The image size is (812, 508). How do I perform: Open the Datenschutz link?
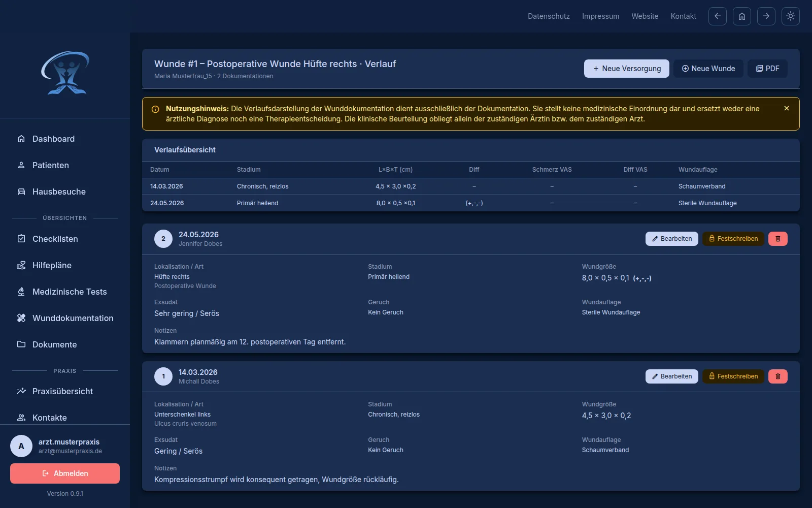549,16
